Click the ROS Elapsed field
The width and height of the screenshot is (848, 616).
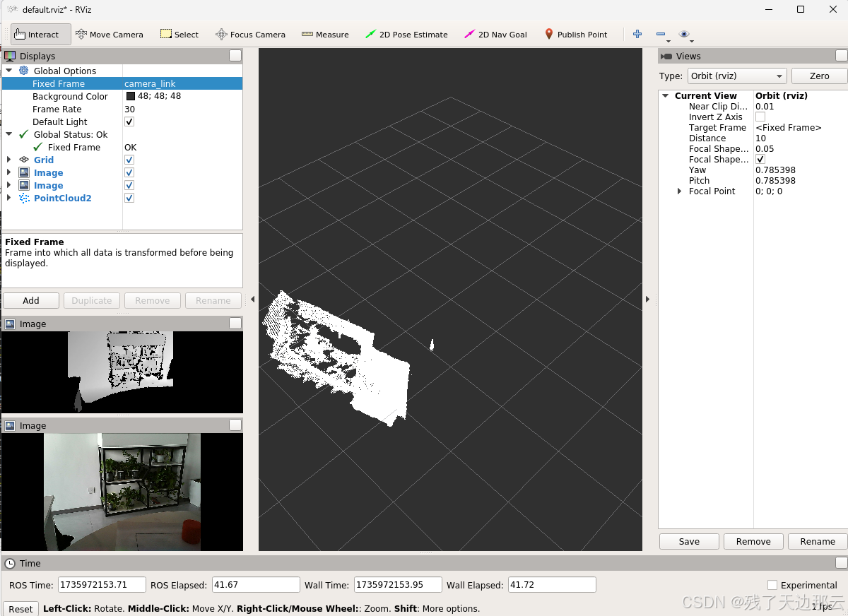(x=256, y=585)
